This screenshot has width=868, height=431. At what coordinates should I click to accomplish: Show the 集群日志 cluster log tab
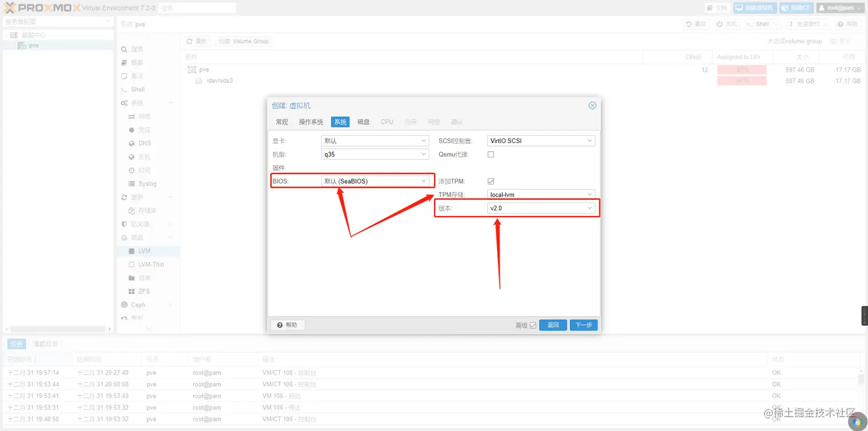pyautogui.click(x=46, y=344)
